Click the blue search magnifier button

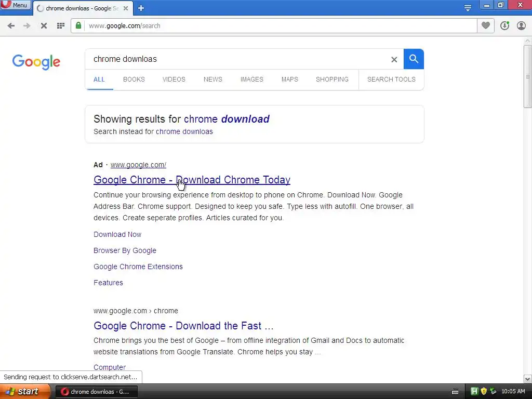click(x=414, y=59)
